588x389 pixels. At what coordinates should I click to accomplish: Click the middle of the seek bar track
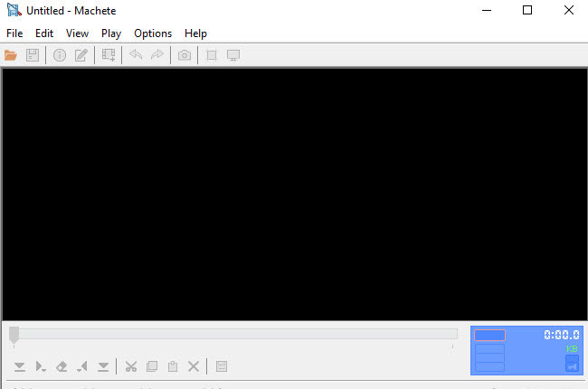click(235, 334)
